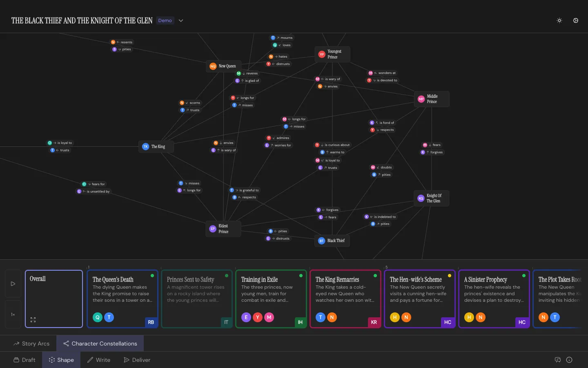This screenshot has height=368, width=588.
Task: Click the The King node avatar
Action: pos(145,146)
